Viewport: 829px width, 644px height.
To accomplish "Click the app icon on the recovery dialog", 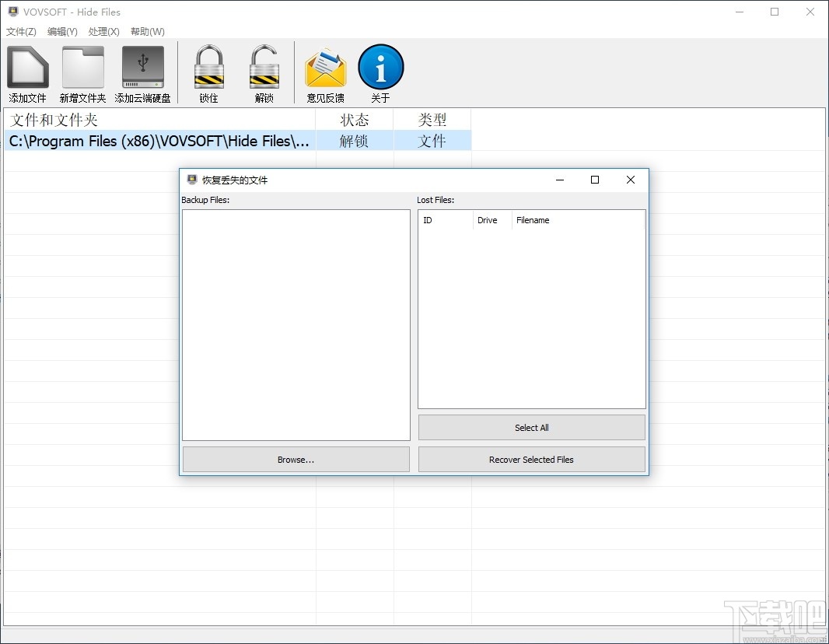I will pyautogui.click(x=191, y=179).
